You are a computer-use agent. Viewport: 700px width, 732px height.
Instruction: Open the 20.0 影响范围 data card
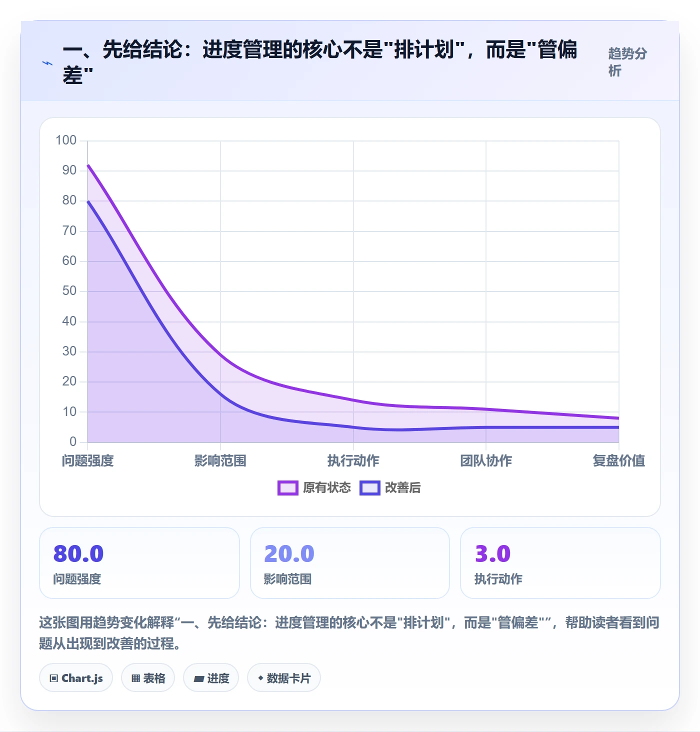click(350, 563)
